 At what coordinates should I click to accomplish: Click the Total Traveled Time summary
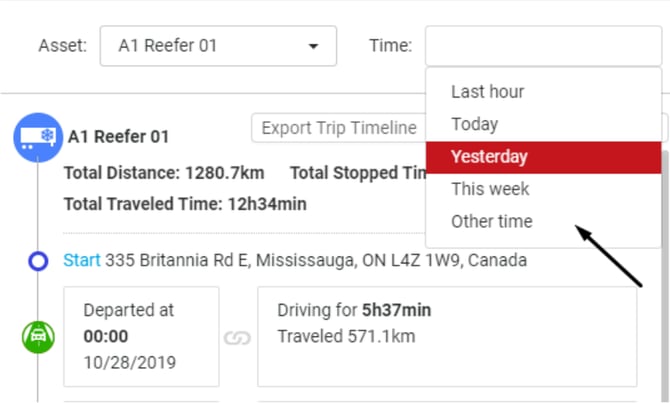pos(185,204)
